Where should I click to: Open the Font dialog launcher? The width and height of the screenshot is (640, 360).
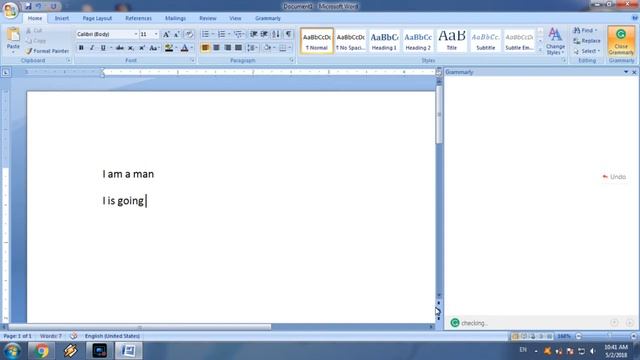pos(192,60)
